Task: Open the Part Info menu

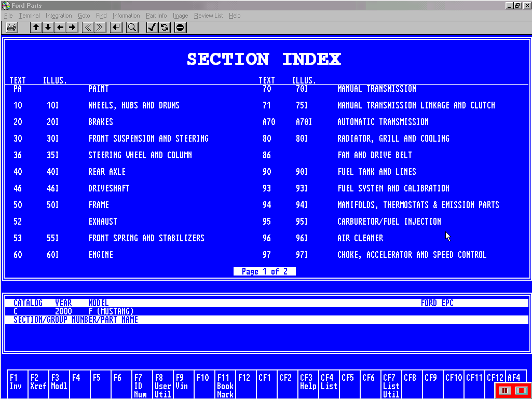Action: pyautogui.click(x=156, y=16)
